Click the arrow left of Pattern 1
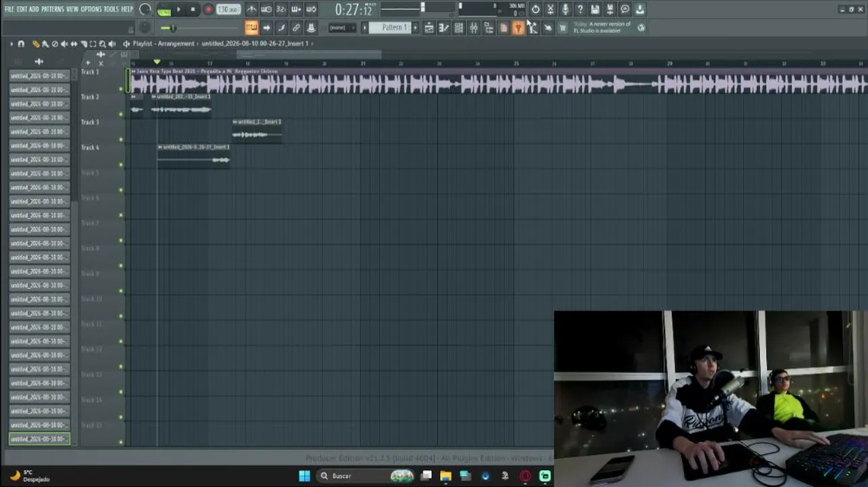This screenshot has width=868, height=487. 365,28
